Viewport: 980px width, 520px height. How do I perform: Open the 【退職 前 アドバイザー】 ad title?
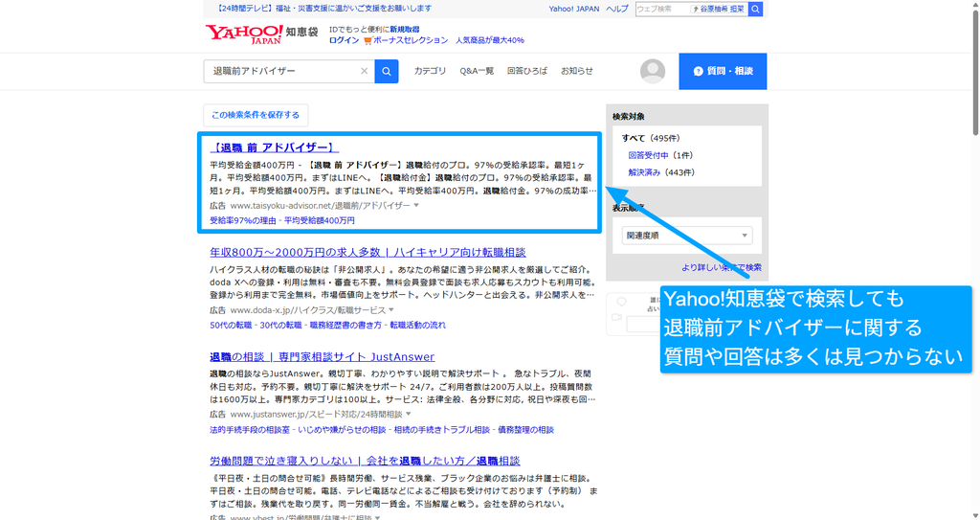coord(275,147)
